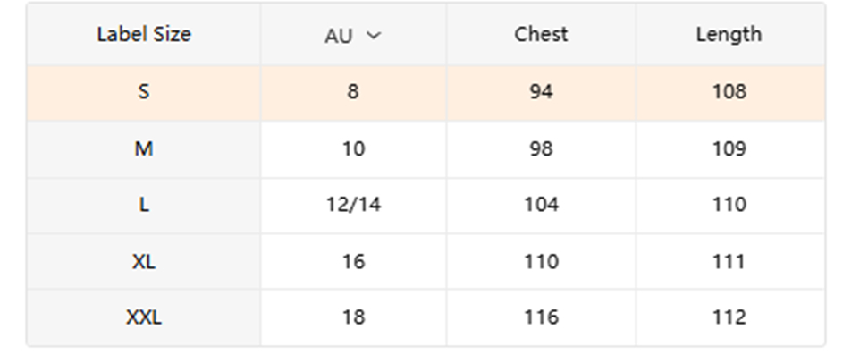Open the AU region dropdown
Image resolution: width=868 pixels, height=355 pixels.
pos(353,36)
